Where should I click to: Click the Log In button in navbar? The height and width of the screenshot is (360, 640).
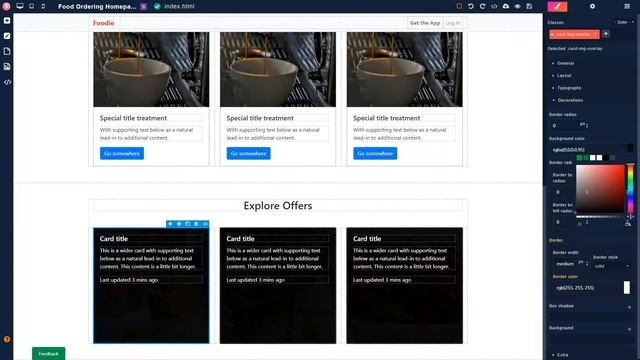click(453, 23)
